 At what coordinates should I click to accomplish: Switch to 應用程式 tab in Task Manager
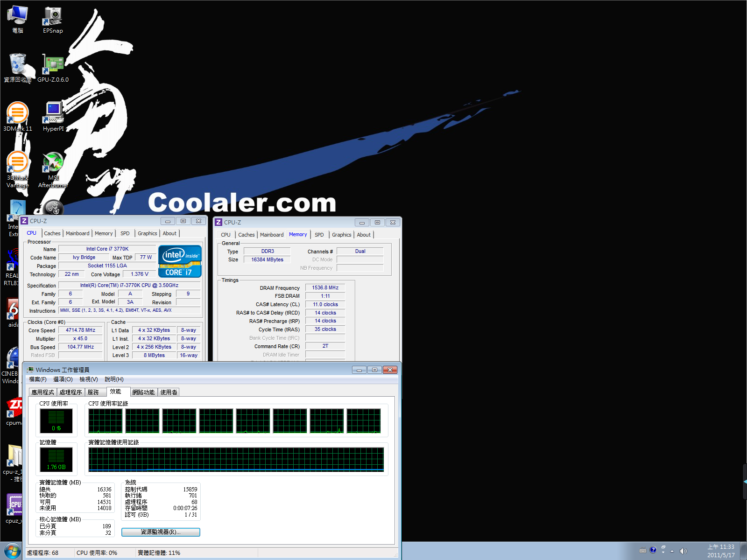pos(43,392)
